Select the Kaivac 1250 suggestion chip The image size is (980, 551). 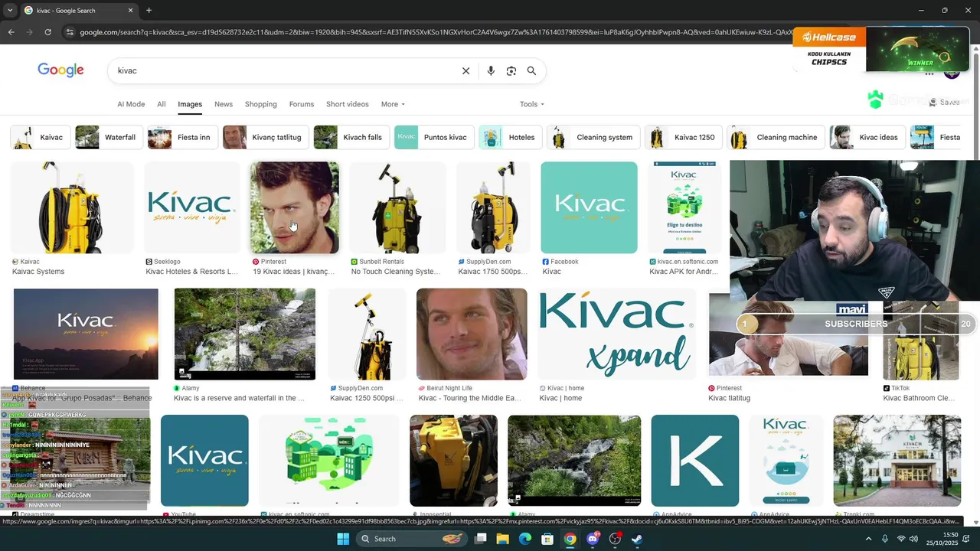coord(684,137)
